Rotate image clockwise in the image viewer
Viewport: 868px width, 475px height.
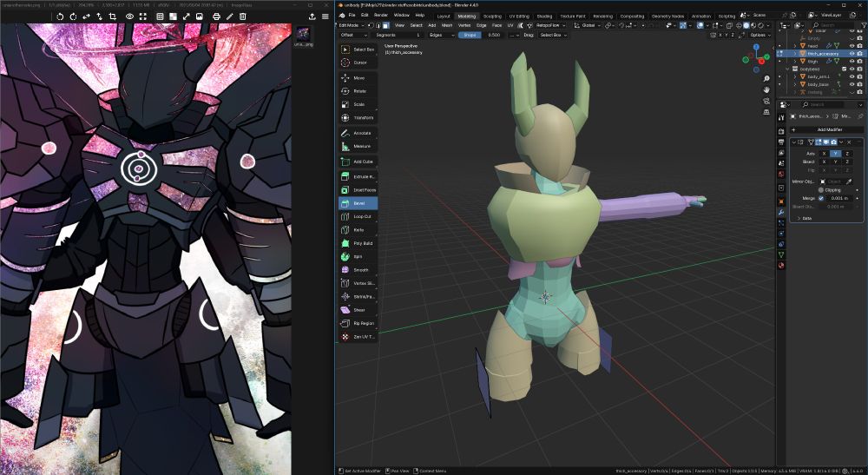73,16
